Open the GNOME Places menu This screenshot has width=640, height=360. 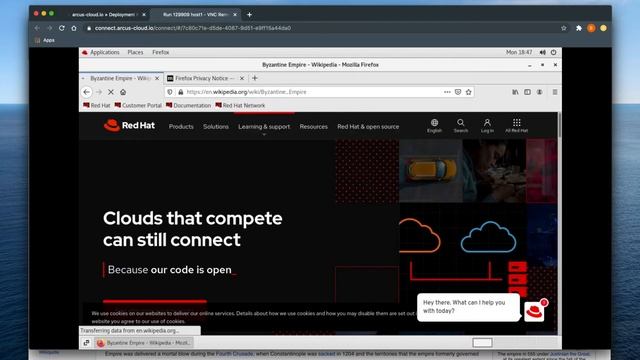(x=135, y=52)
